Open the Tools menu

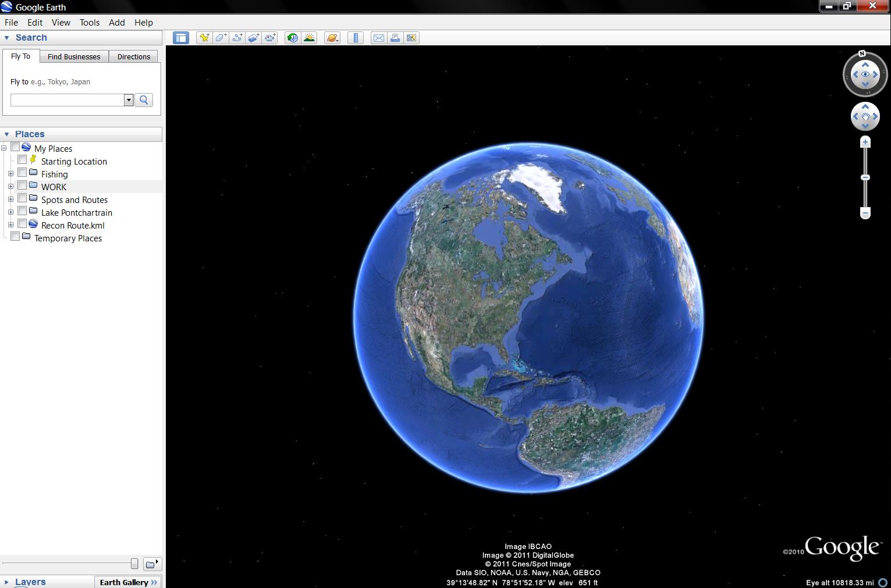tap(90, 23)
